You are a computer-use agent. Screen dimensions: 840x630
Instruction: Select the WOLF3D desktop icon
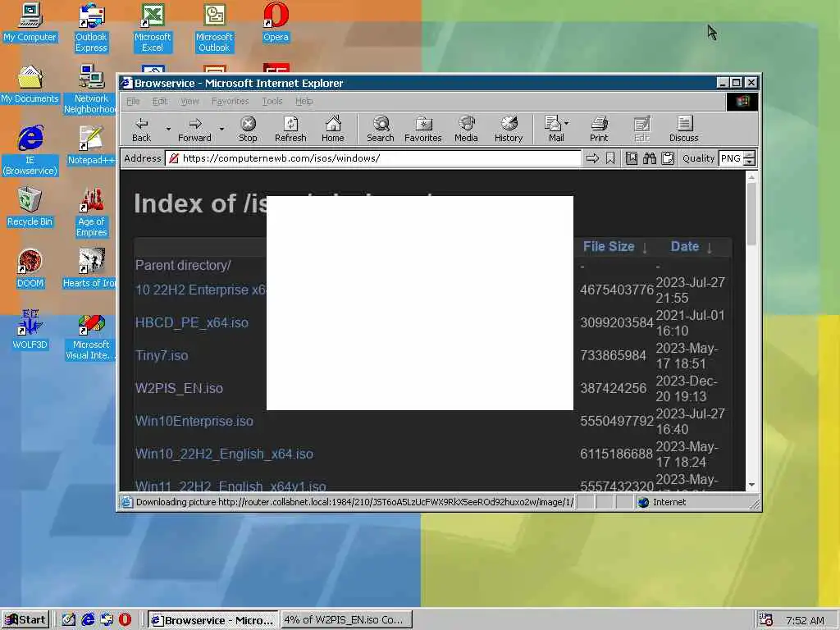pos(30,331)
